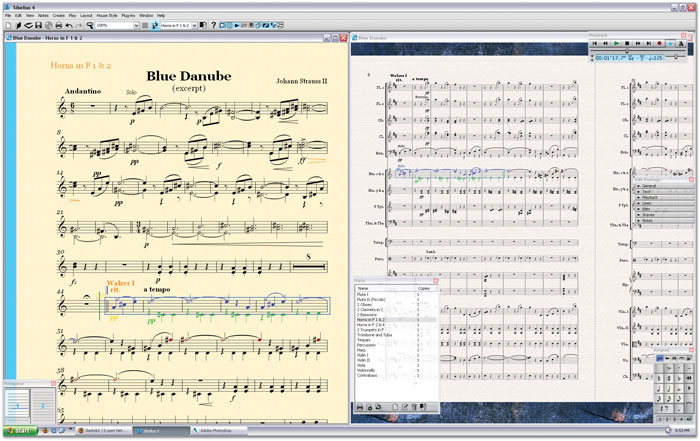
Task: Click the print parts icon in Parts window
Action: [360, 407]
